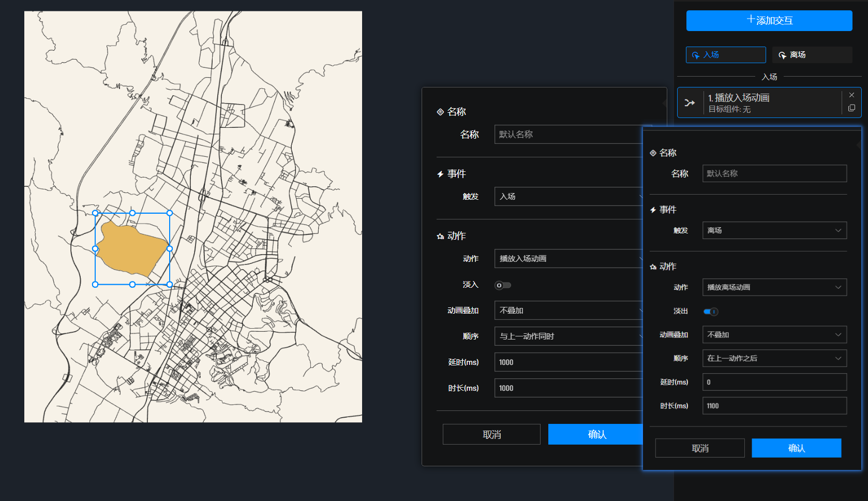868x501 pixels.
Task: Expand the 播放离场动画 action dropdown
Action: (x=774, y=287)
